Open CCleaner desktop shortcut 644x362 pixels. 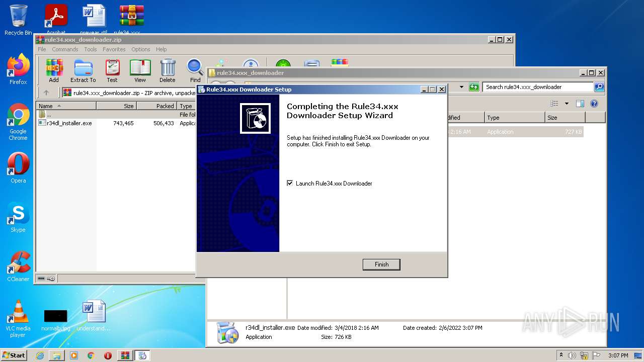[x=18, y=266]
